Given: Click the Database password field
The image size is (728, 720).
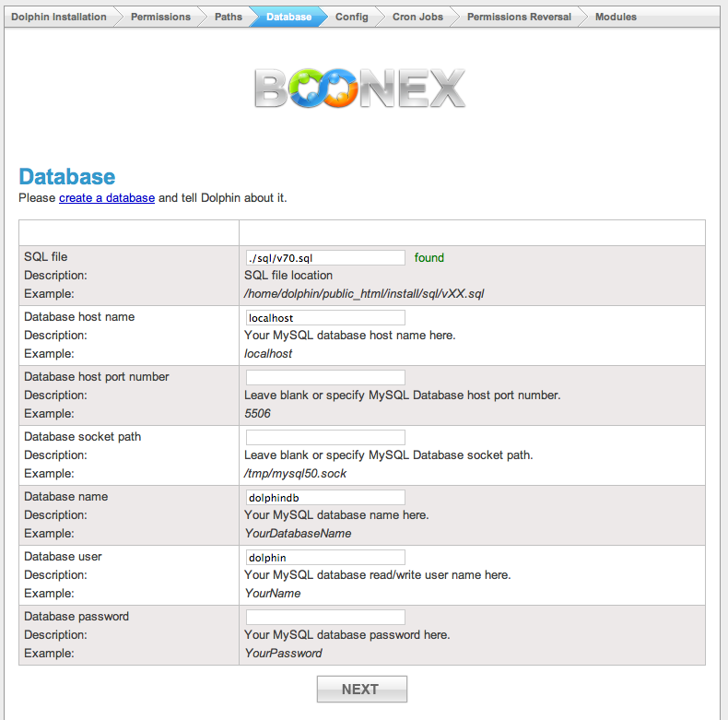Looking at the screenshot, I should tap(324, 617).
